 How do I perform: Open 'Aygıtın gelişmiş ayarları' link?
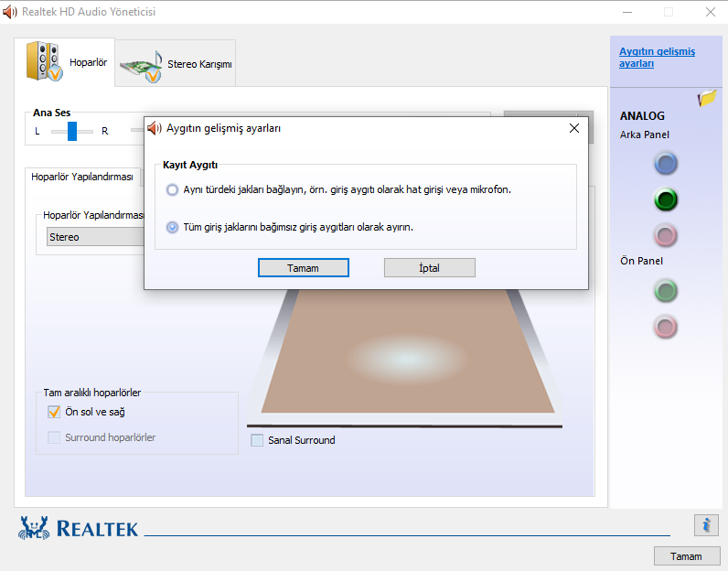(657, 58)
